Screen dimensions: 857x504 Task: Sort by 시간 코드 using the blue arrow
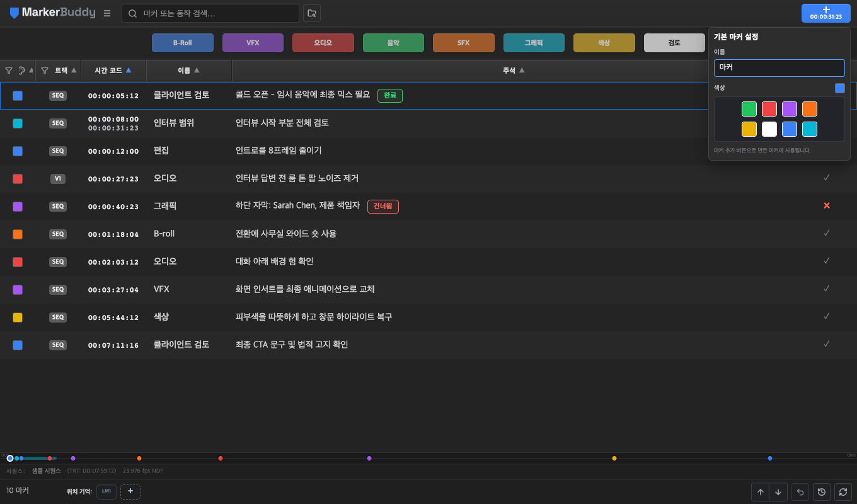(129, 71)
